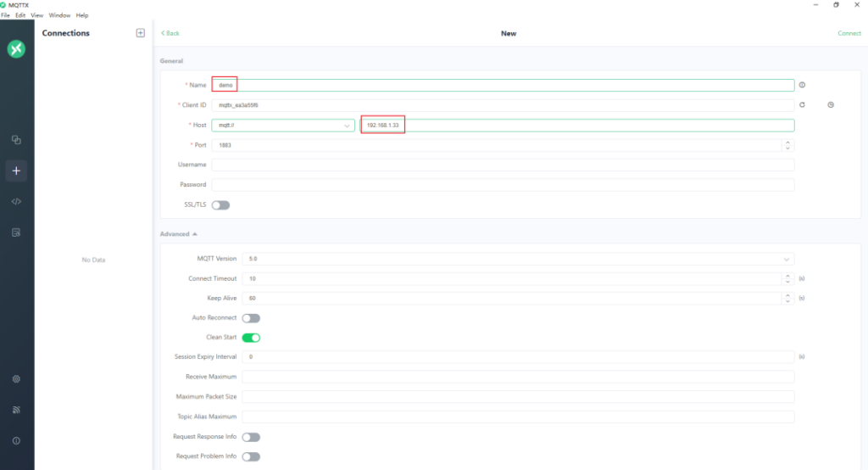The height and width of the screenshot is (470, 868).
Task: Enable the Auto Reconnect switch
Action: pos(251,318)
